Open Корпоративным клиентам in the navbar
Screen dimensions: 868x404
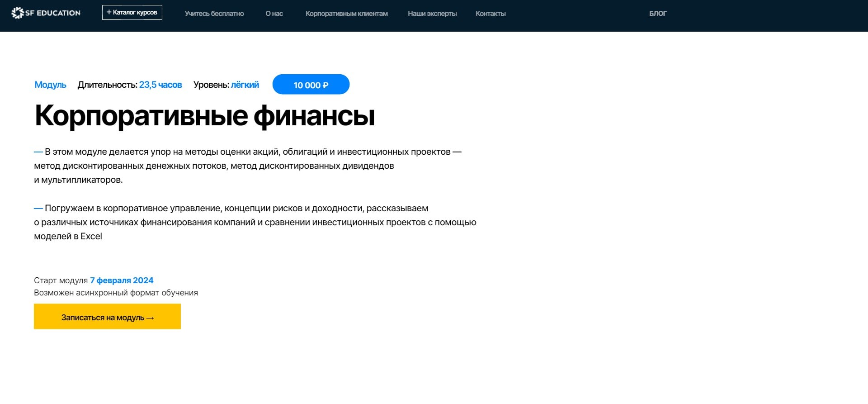(346, 14)
